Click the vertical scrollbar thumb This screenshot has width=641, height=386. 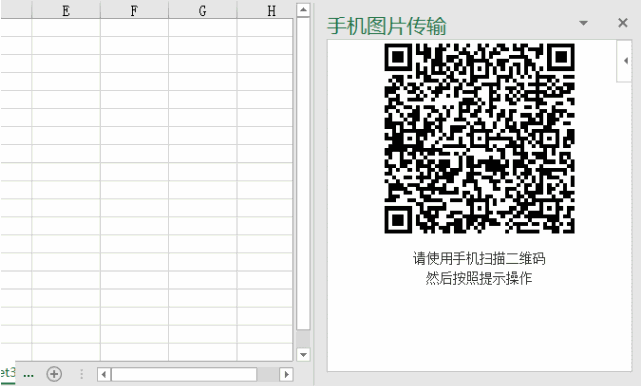303,173
